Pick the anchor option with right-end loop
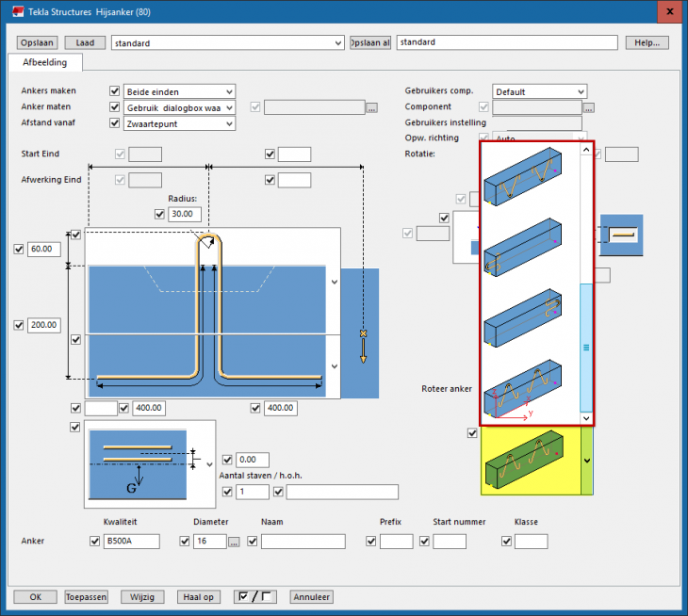 coord(523,318)
